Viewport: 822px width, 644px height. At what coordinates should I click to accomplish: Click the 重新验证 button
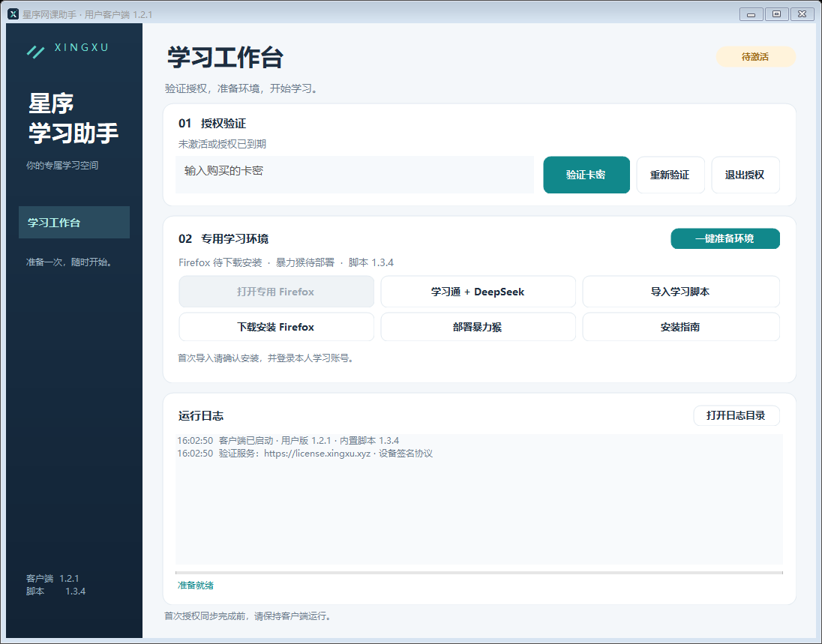point(670,175)
